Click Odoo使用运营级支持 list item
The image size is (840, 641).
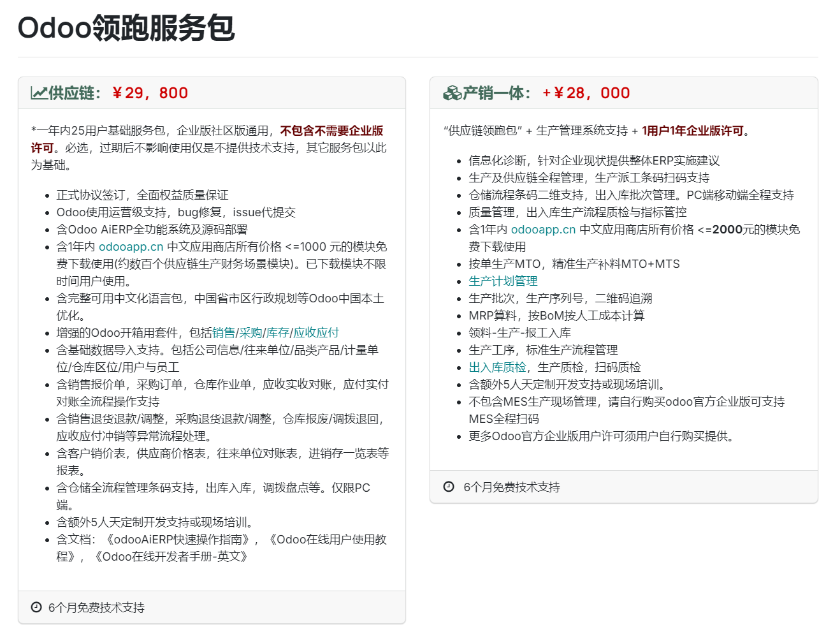coord(176,212)
